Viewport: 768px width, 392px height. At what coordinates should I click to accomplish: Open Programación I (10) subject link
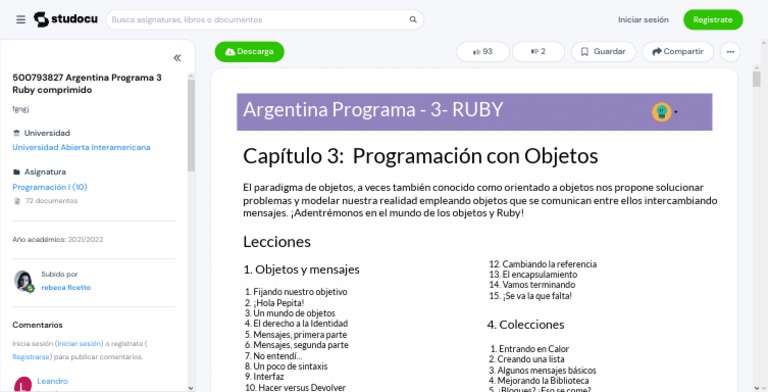click(49, 187)
